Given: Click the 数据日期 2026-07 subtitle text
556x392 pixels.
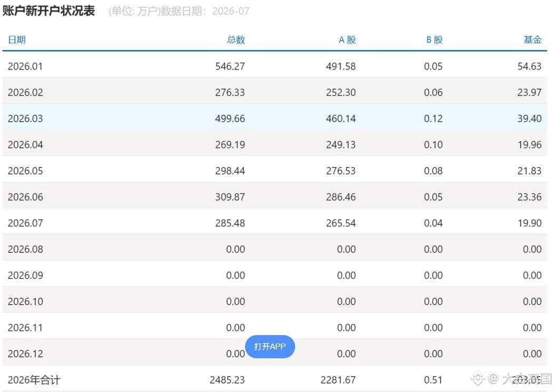Looking at the screenshot, I should click(x=204, y=11).
